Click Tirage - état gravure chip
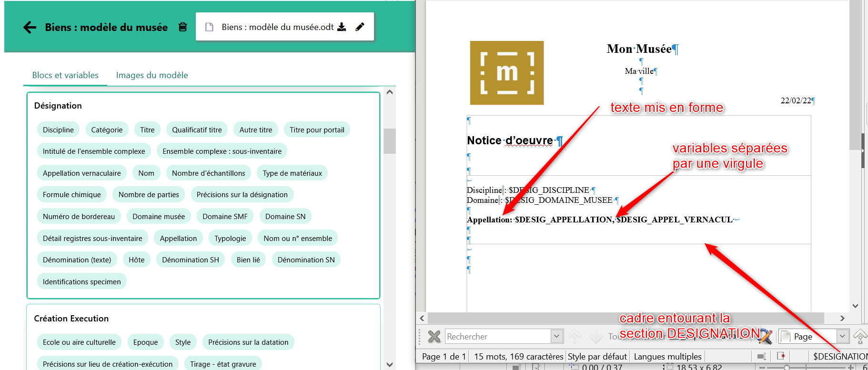Image resolution: width=868 pixels, height=370 pixels. click(x=223, y=364)
